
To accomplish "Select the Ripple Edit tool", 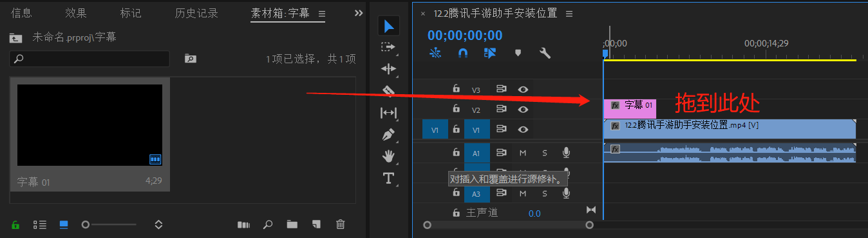I will (388, 69).
